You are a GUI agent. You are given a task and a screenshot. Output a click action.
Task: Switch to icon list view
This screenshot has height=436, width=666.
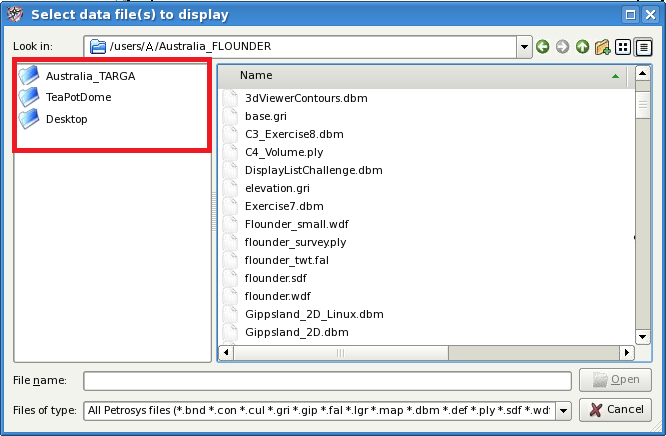point(623,47)
